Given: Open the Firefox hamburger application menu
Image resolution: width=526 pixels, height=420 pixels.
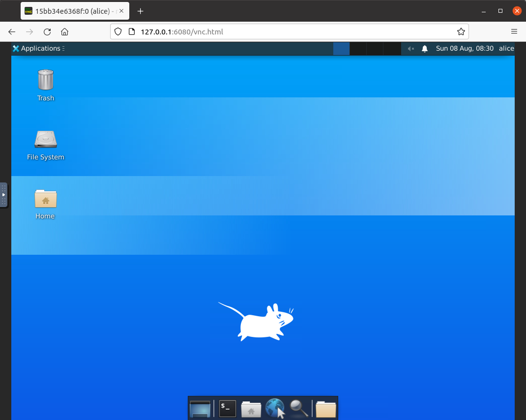Looking at the screenshot, I should pos(514,31).
